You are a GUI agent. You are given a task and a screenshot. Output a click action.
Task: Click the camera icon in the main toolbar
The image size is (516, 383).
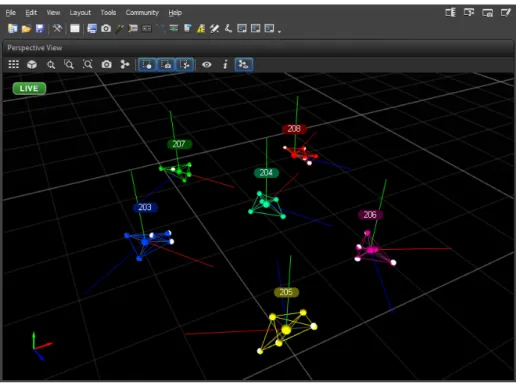point(106,29)
